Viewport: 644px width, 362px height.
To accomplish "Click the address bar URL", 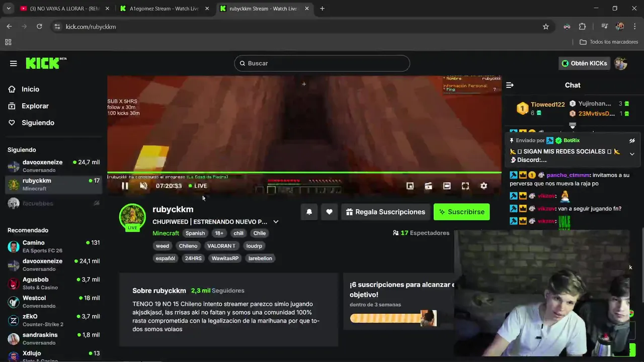I will [x=91, y=27].
